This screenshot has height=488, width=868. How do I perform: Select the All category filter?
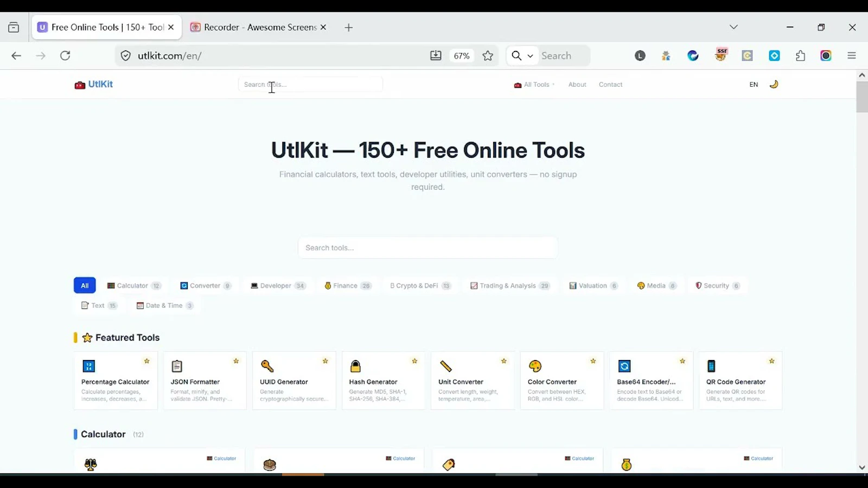85,285
